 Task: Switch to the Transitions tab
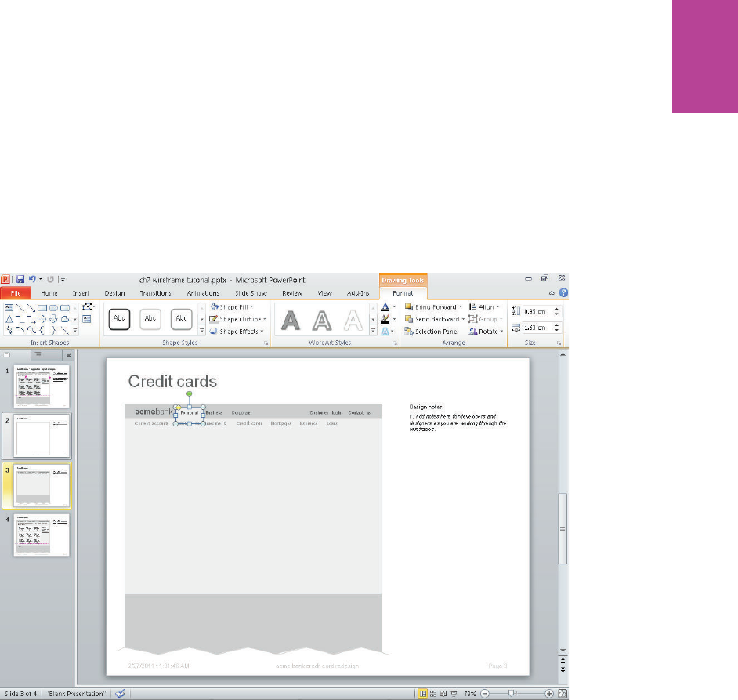(x=155, y=293)
